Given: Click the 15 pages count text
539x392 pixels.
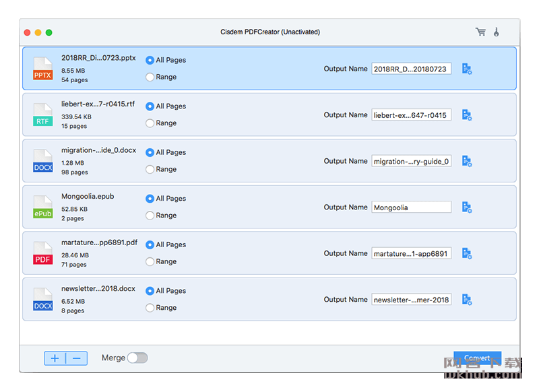Looking at the screenshot, I should coord(74,126).
